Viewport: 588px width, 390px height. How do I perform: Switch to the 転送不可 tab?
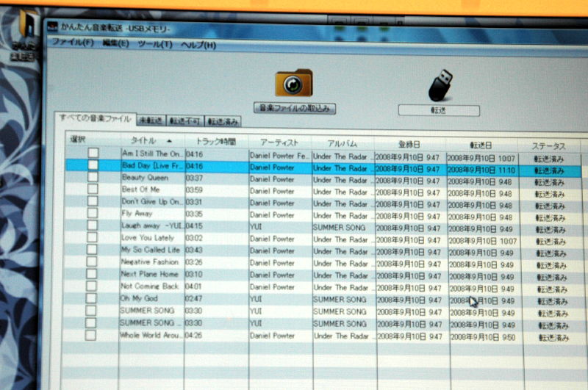tap(185, 121)
